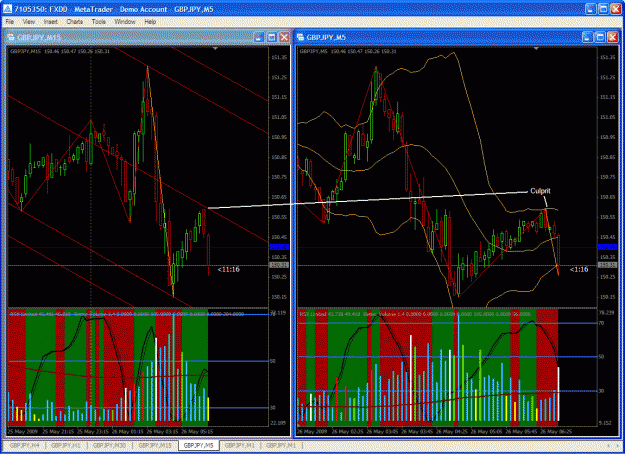Click the chart icon of GBPJPY,M15 window
Viewport: 625px width, 454px height.
(x=11, y=37)
